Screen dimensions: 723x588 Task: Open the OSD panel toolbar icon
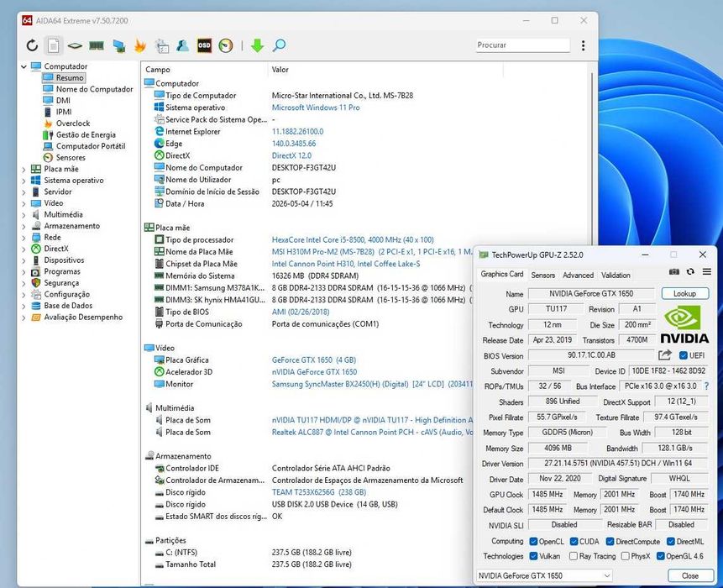[x=204, y=45]
